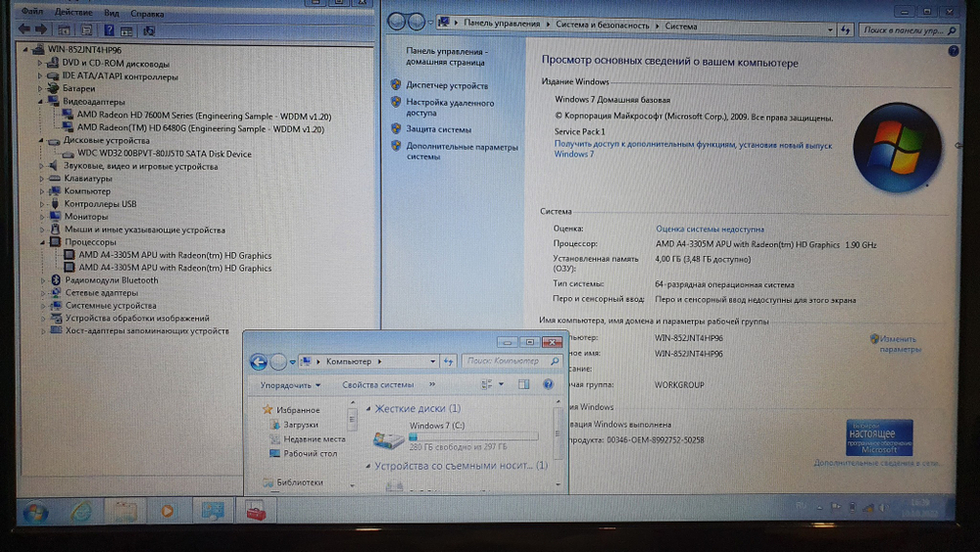Expand DVD и CD-ROM дисководы node

(x=39, y=63)
